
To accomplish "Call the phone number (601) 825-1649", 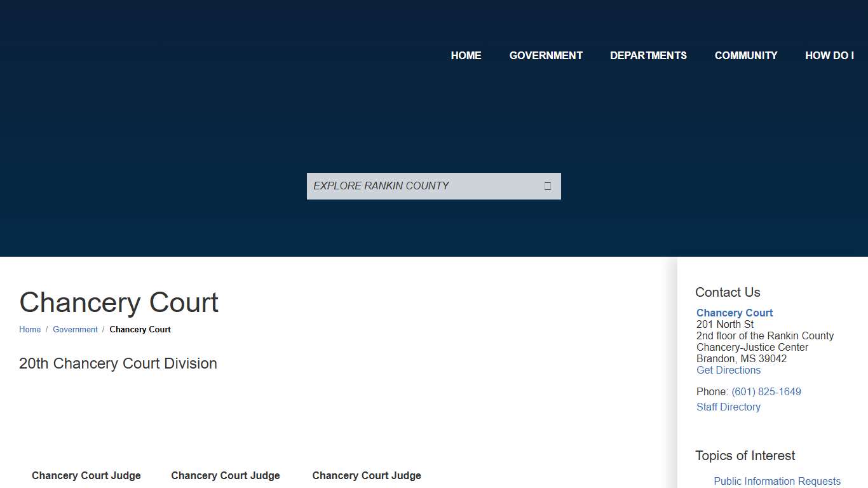I will point(766,391).
